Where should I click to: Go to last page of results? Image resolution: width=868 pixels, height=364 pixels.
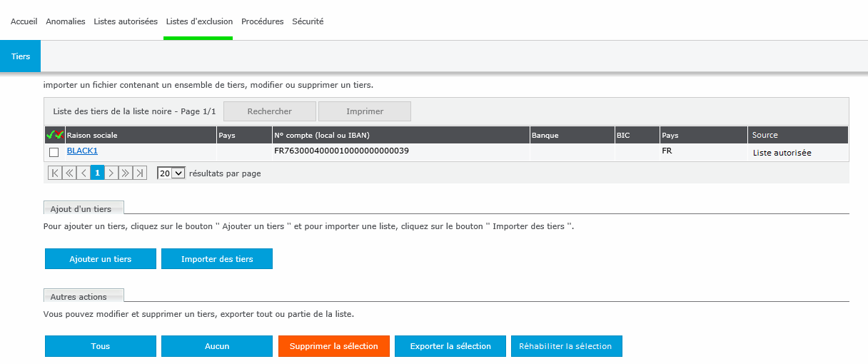pyautogui.click(x=140, y=173)
